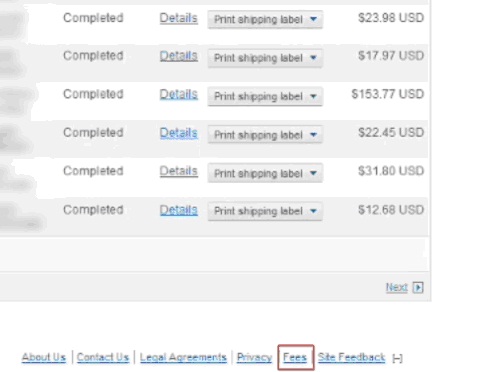Open Print shipping label dropdown for $31.80 USD

click(x=265, y=173)
